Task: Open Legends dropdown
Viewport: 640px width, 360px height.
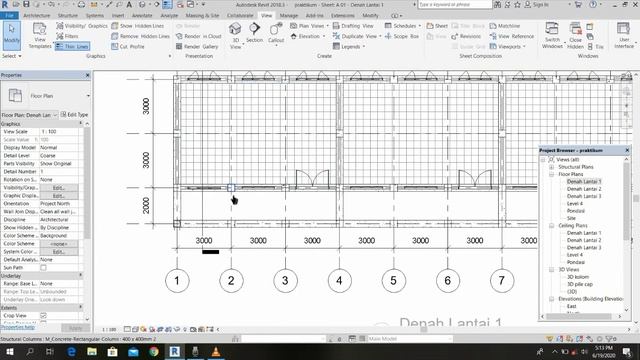Action: (349, 47)
